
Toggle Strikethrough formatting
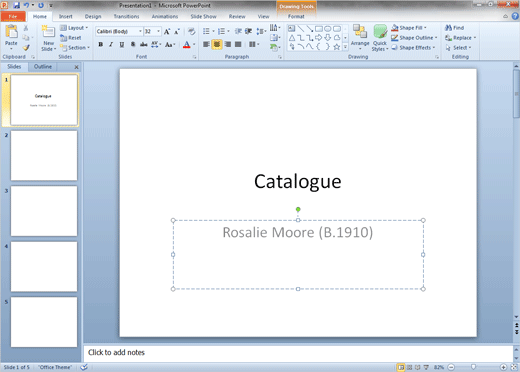point(144,44)
